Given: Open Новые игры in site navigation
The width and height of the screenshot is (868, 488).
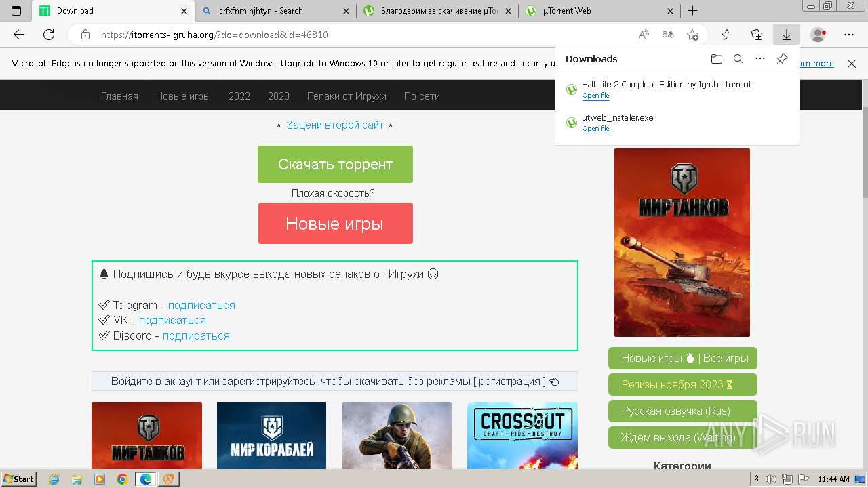Looking at the screenshot, I should point(183,96).
